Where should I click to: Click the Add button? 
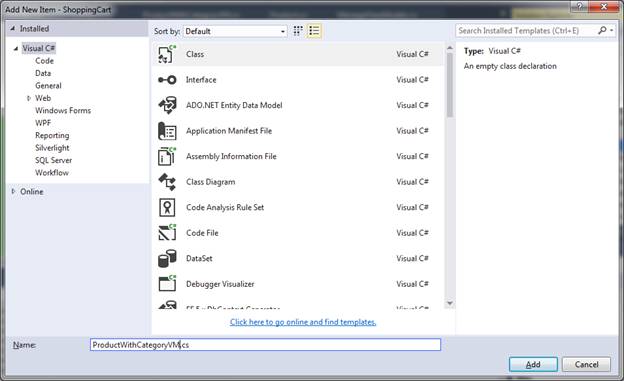click(533, 364)
